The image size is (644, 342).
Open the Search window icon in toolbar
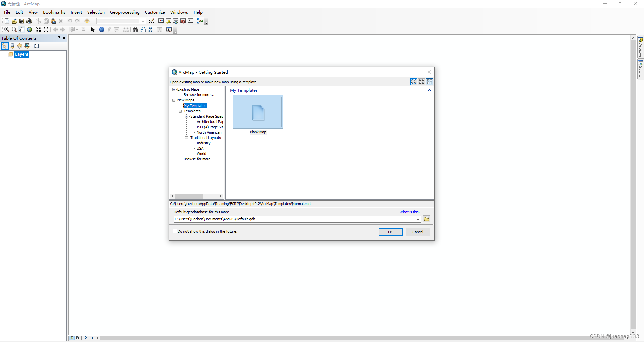click(176, 21)
